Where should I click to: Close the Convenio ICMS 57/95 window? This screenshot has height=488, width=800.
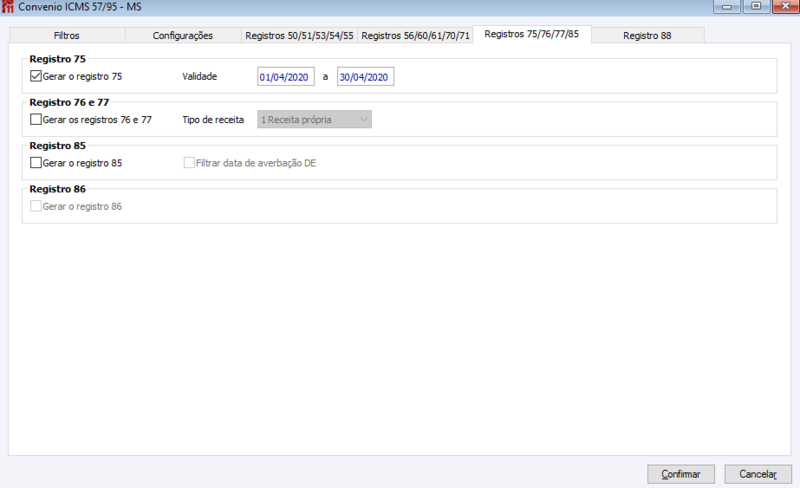pos(786,6)
